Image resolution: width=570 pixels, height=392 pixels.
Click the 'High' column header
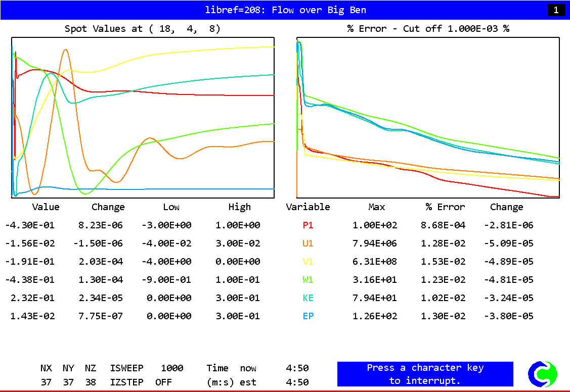239,207
